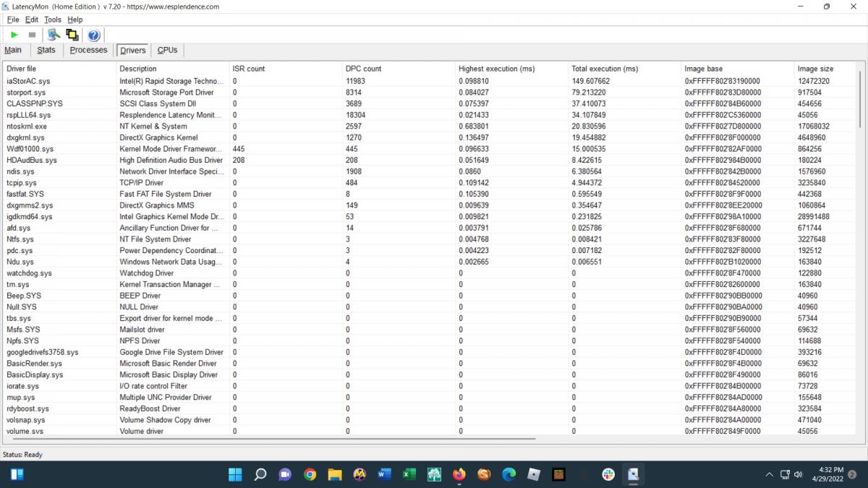The image size is (868, 488).
Task: Open Microsoft Edge from the taskbar
Action: coord(509,474)
